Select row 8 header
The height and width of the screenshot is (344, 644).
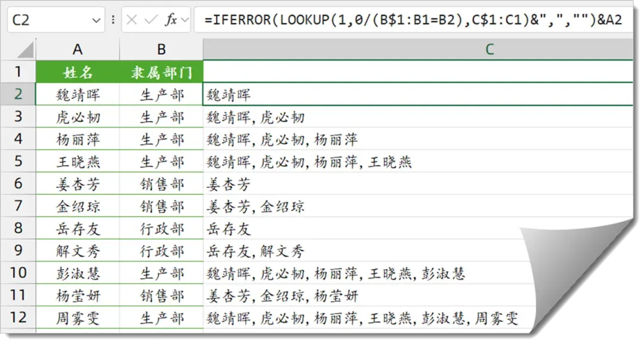tap(18, 228)
